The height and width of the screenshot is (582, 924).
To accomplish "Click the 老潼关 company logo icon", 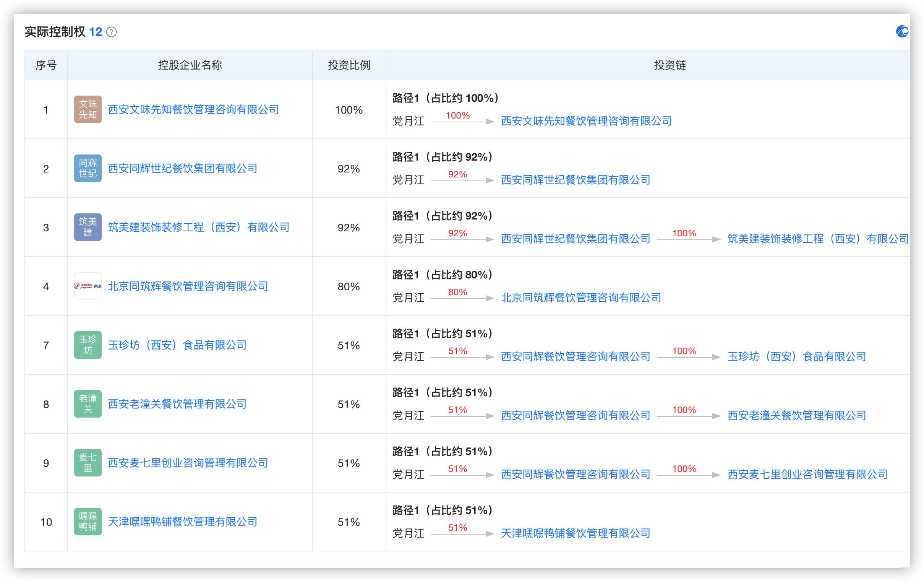I will pos(88,404).
